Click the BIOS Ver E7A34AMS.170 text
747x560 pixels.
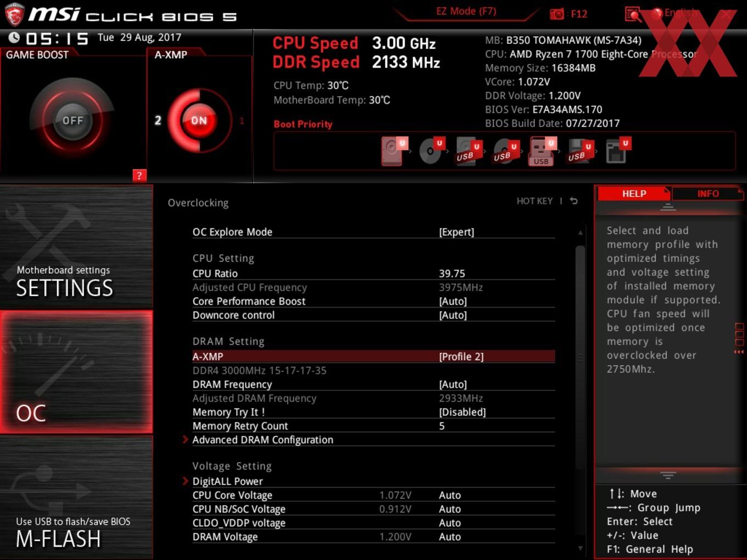pos(544,109)
